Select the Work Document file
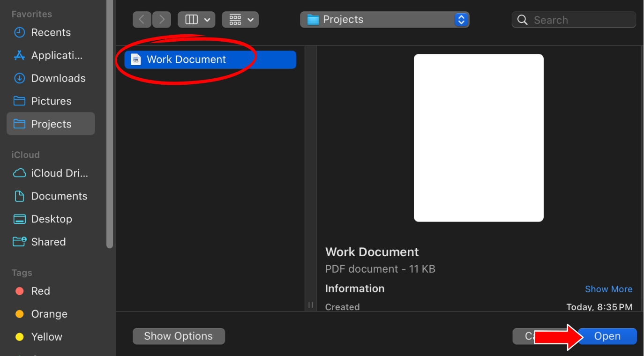This screenshot has width=644, height=356. coord(210,59)
